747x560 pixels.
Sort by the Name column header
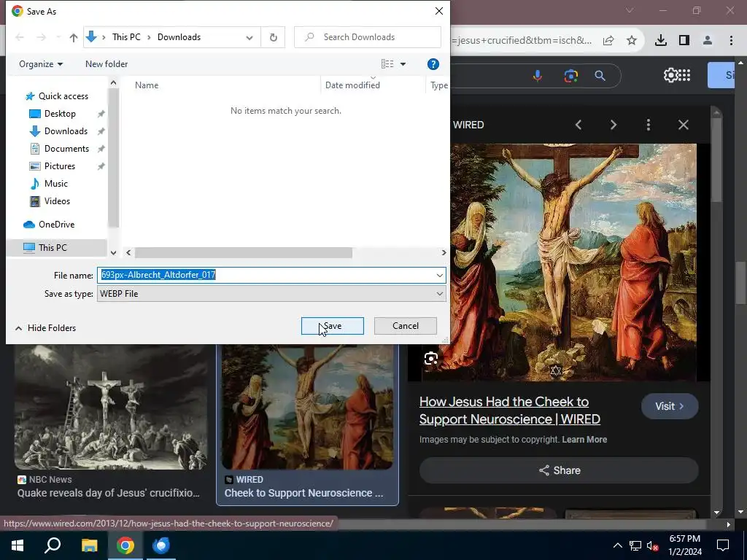(147, 85)
